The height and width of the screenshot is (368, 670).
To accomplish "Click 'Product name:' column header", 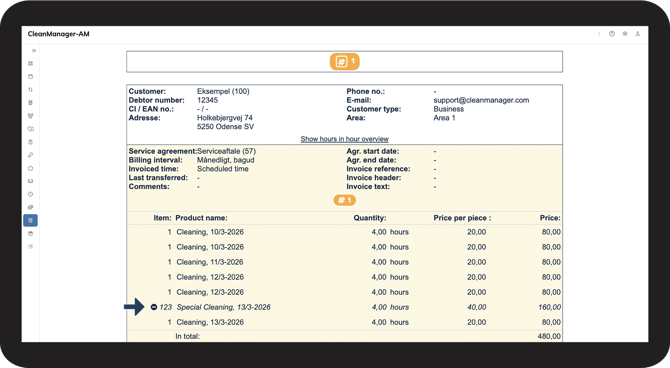I will (x=201, y=218).
